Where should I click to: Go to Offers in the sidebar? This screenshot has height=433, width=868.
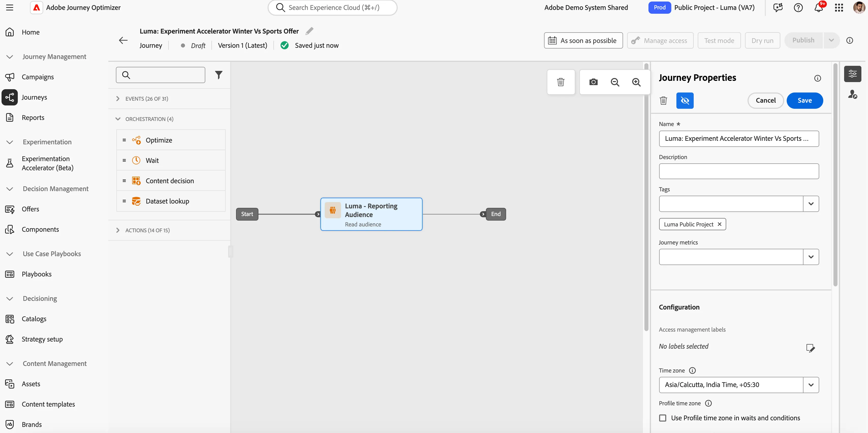click(30, 209)
